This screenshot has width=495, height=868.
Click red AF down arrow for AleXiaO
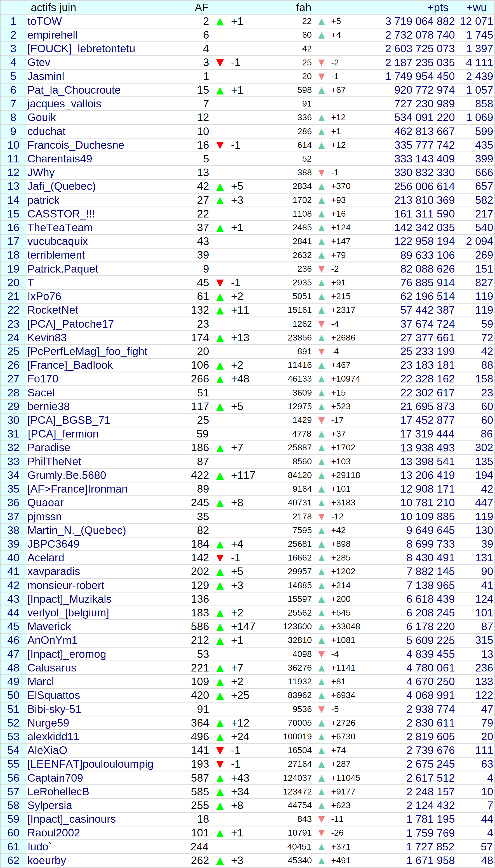click(220, 751)
